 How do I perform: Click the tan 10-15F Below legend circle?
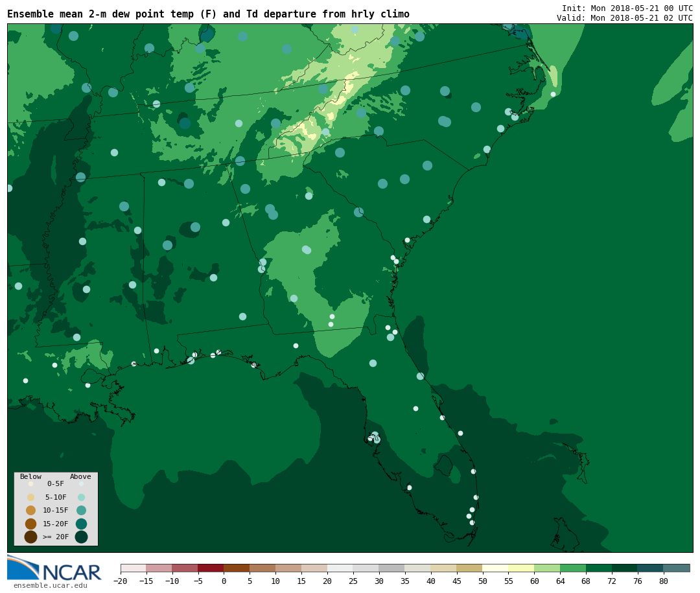[31, 511]
